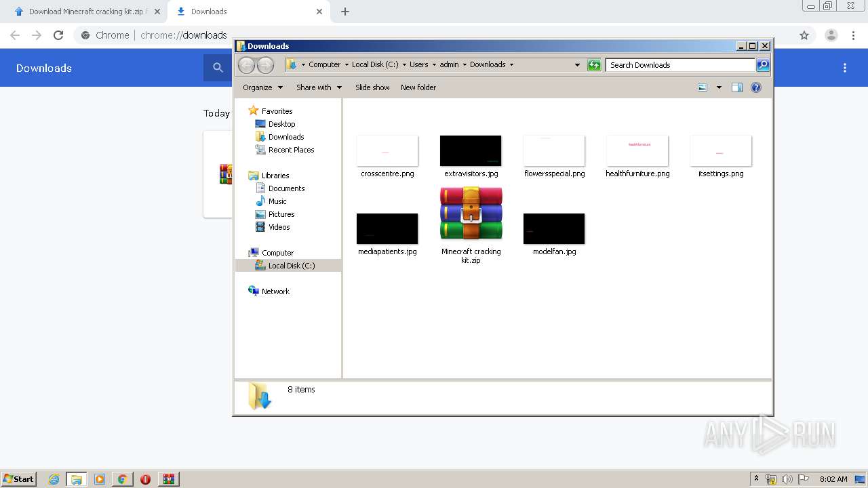Click Chrome reload button
Screen dimensions: 868x488
[58, 35]
